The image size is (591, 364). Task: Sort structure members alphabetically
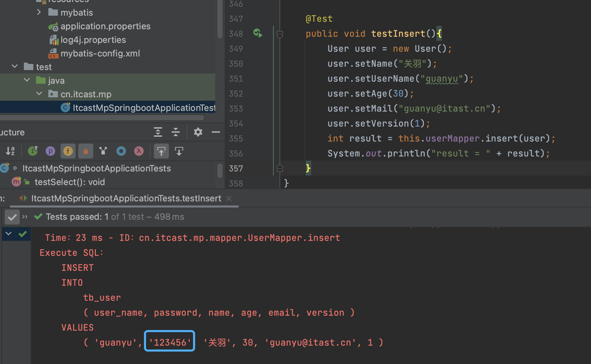click(x=10, y=151)
